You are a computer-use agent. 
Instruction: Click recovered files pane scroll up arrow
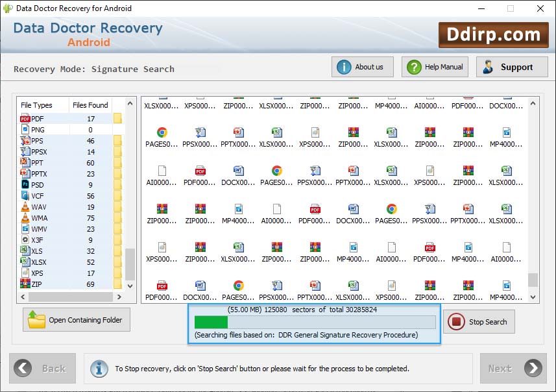533,103
